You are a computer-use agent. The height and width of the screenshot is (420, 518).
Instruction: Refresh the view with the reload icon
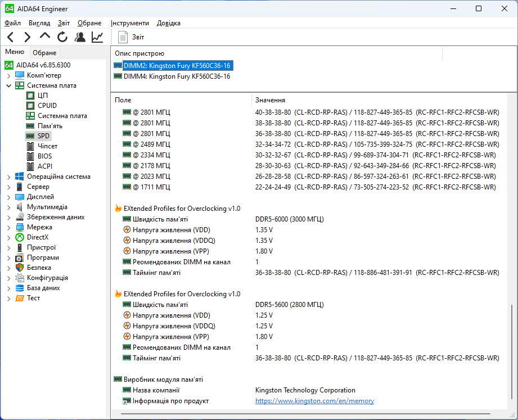click(62, 37)
